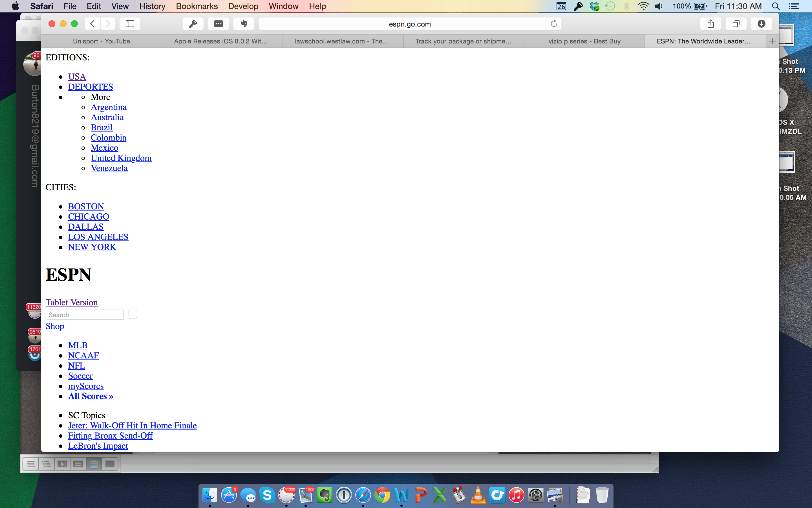The image size is (812, 508).
Task: Switch to the Unisport - YouTube tab
Action: click(x=101, y=41)
